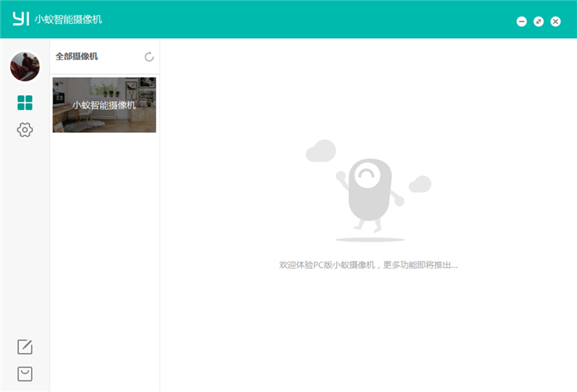Click the cloud left of the mascot

tap(320, 151)
